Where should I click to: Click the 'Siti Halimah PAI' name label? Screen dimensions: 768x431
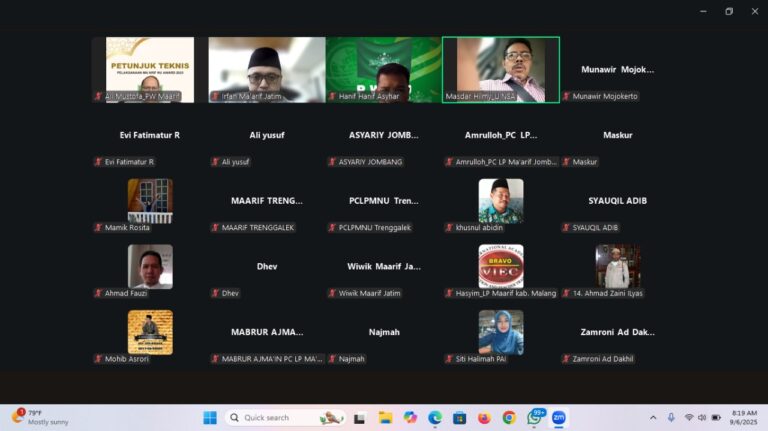pos(481,359)
